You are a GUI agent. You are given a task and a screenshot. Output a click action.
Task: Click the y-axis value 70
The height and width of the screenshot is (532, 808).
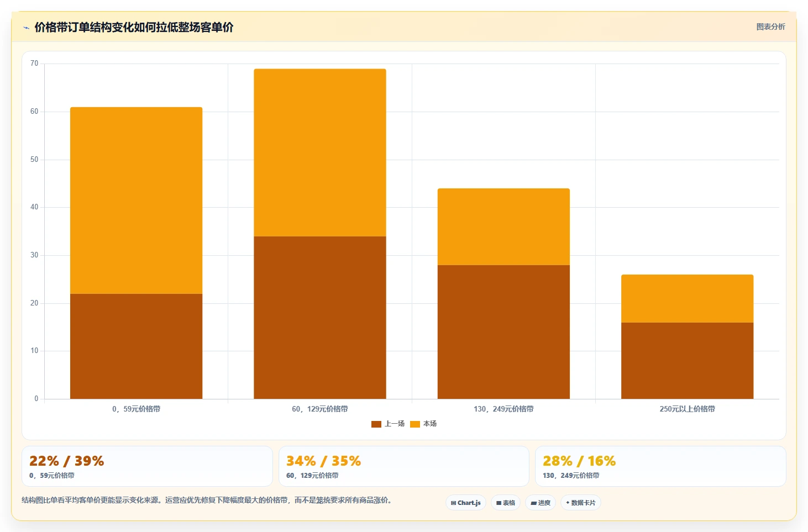[34, 64]
